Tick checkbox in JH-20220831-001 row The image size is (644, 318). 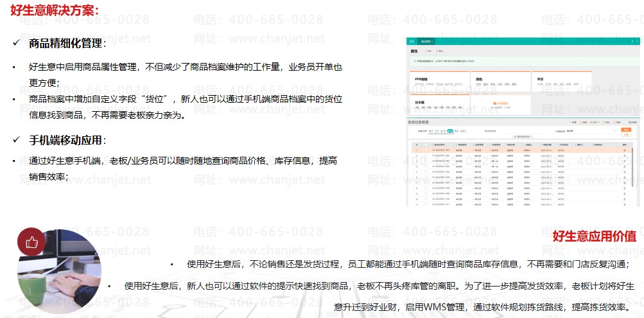click(426, 150)
